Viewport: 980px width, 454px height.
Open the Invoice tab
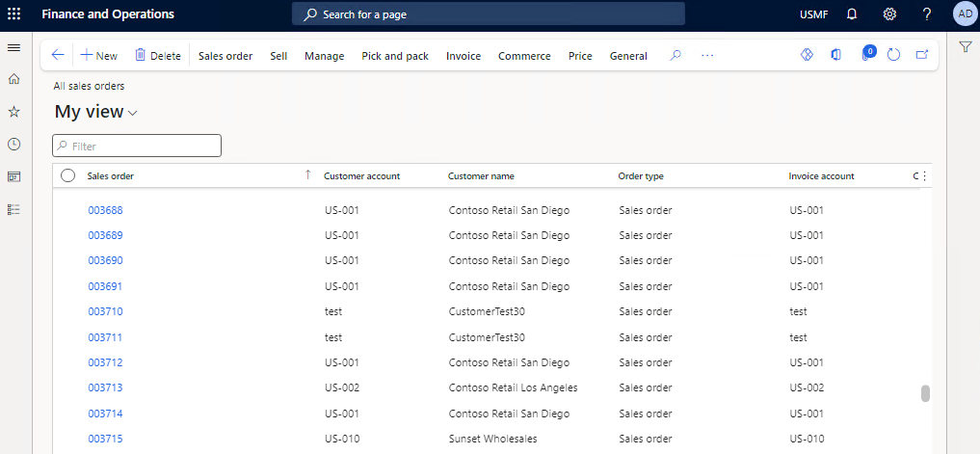pos(464,56)
